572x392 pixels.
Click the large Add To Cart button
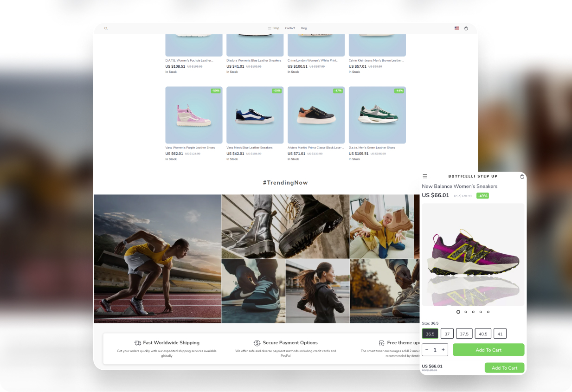pos(488,350)
